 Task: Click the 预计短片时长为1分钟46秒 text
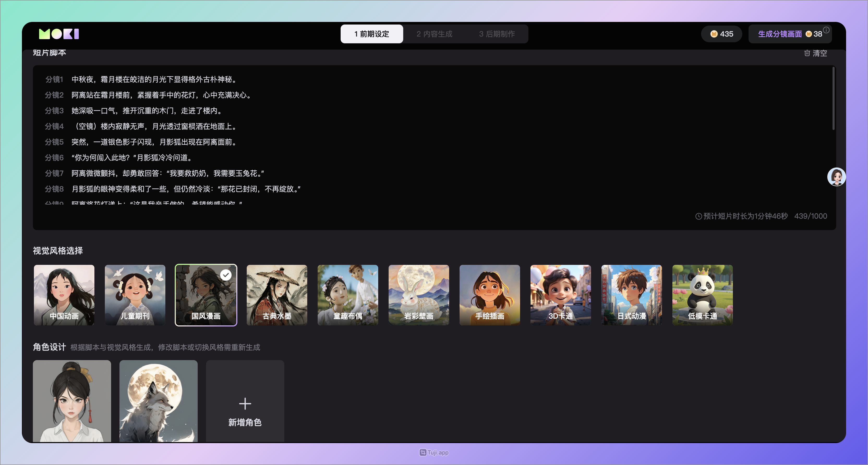(745, 216)
